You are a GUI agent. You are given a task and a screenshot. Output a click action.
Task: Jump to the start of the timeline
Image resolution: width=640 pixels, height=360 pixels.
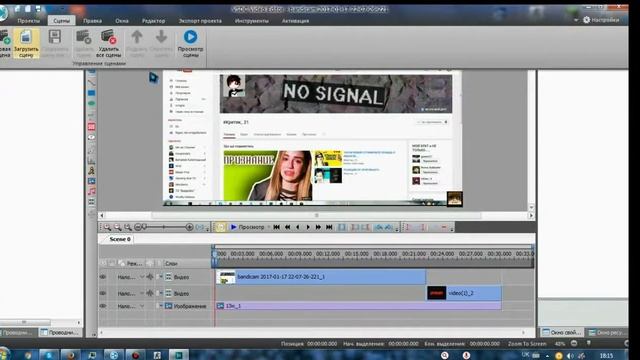tap(276, 227)
